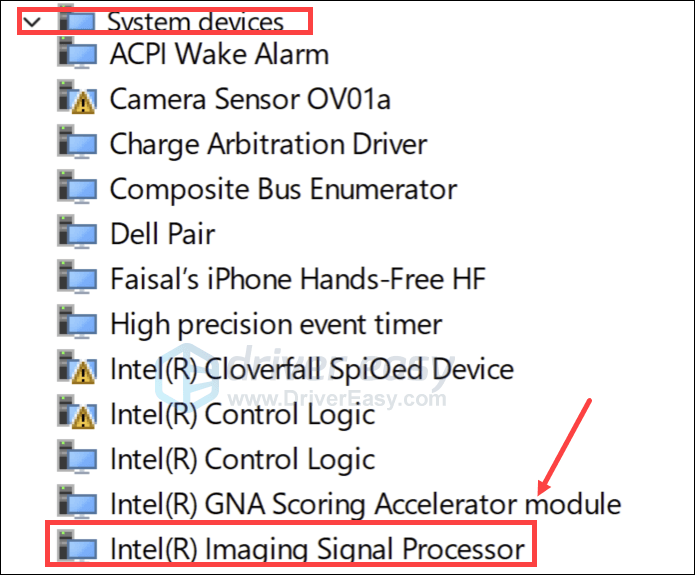Select Intel(R) GNA Scoring Accelerator module
Screen dimensions: 695x575
click(x=365, y=504)
